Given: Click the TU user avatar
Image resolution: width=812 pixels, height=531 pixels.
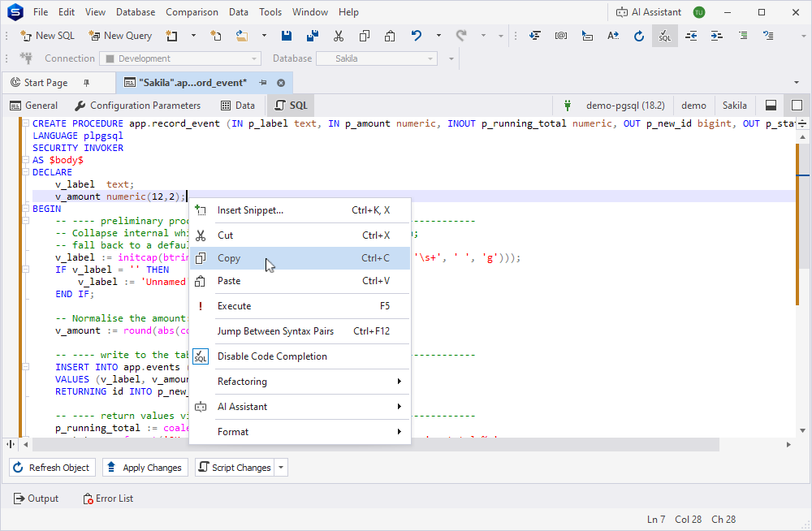Looking at the screenshot, I should click(x=699, y=12).
